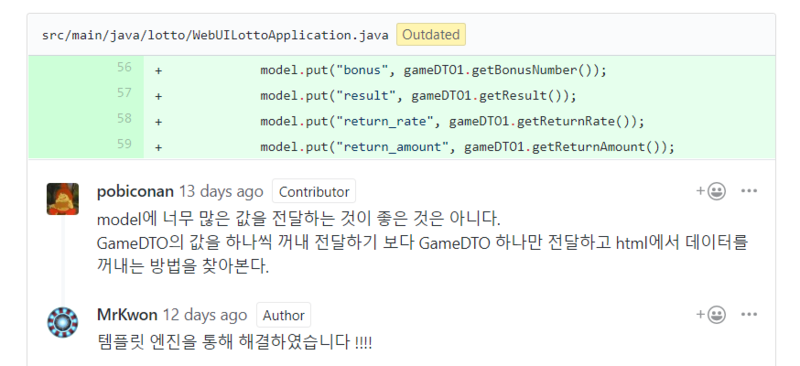Select line number 58
The image size is (800, 366).
pos(124,118)
